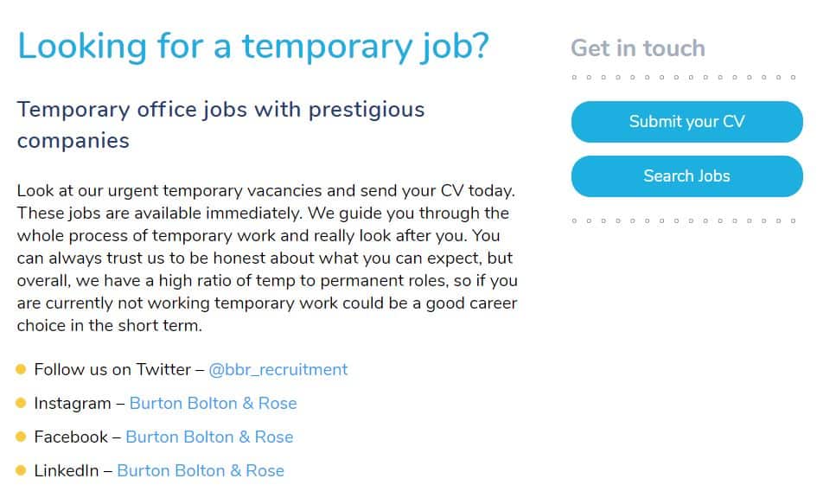The image size is (836, 504).
Task: Click the yellow bullet beside Follow us on Twitter
Action: pos(21,369)
